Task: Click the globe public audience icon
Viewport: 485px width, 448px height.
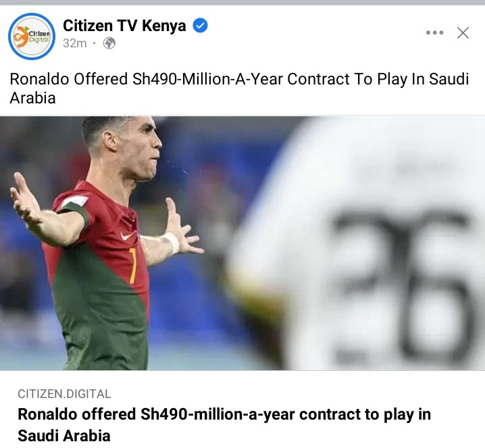Action: pos(109,43)
